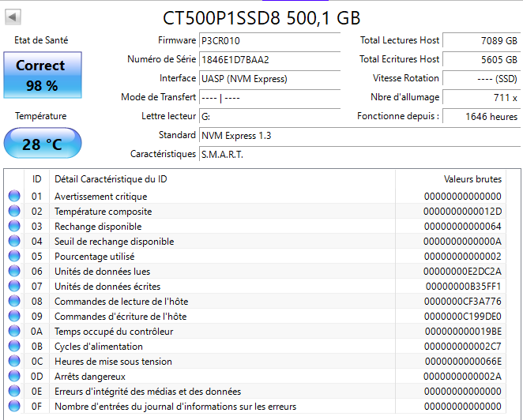Select Commandes de lecture de l'hôte text
This screenshot has width=523, height=420.
pos(122,302)
